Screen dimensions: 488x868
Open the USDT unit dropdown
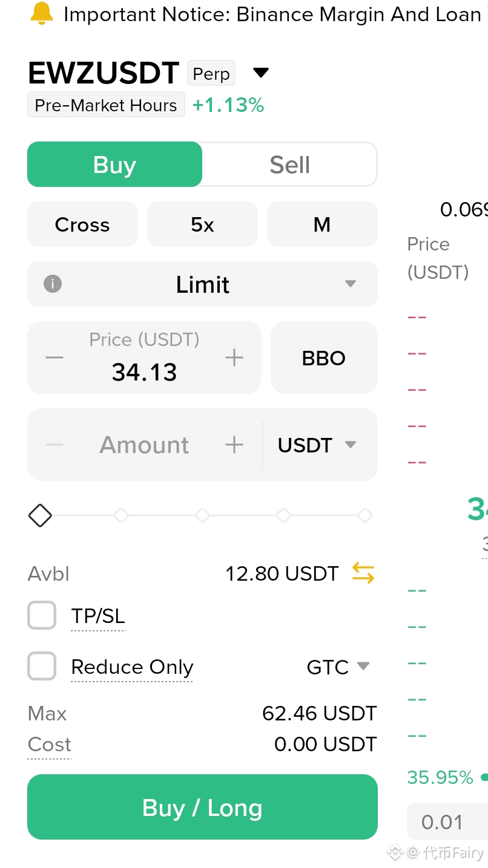[x=317, y=445]
